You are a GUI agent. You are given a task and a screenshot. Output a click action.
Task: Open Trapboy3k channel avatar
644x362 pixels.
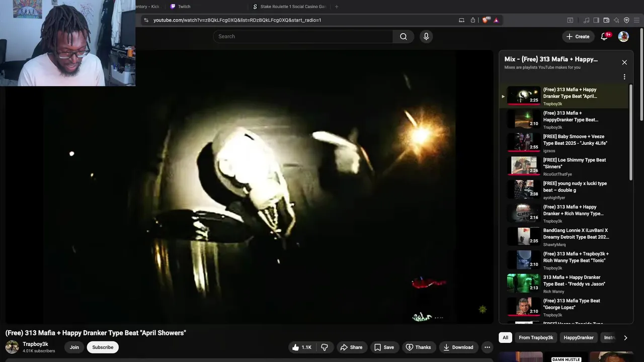[x=12, y=347]
